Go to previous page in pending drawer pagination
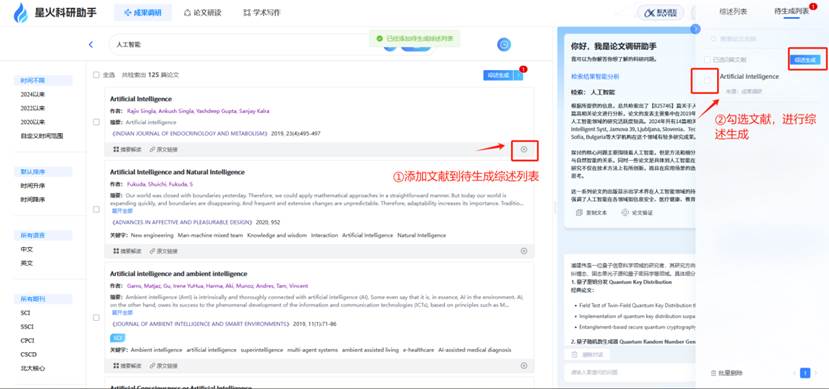Viewport: 829px width, 389px height. [794, 373]
